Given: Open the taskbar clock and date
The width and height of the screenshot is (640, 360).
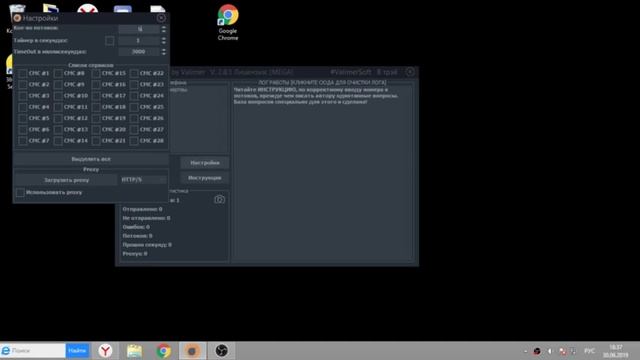Looking at the screenshot, I should pyautogui.click(x=616, y=351).
